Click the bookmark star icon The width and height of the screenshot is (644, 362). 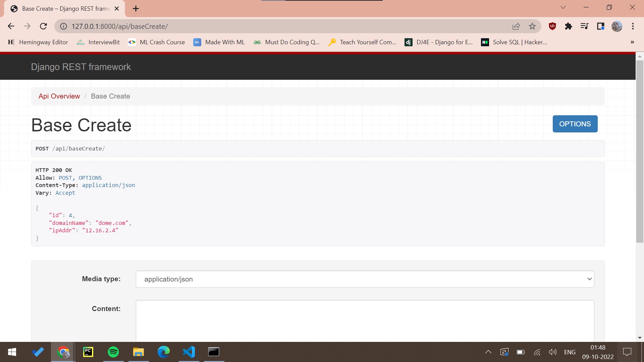[x=532, y=26]
